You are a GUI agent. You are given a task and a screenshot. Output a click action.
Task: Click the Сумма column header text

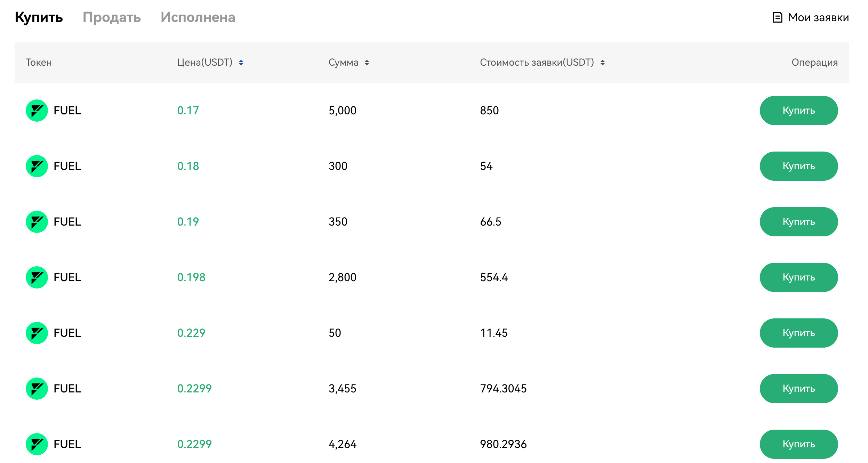(344, 63)
